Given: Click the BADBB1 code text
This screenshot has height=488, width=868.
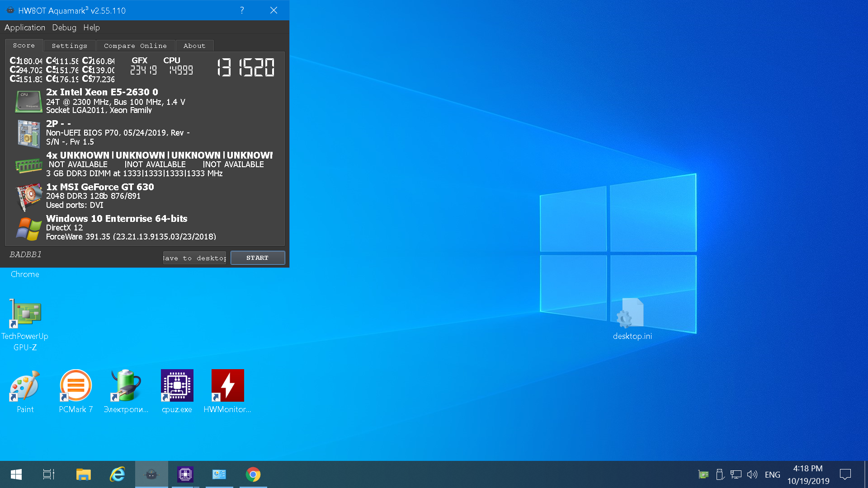Looking at the screenshot, I should [26, 254].
